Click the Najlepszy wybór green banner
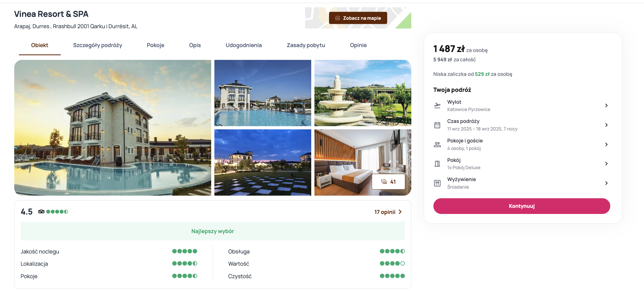Viewport: 644px width, 293px height. click(213, 231)
